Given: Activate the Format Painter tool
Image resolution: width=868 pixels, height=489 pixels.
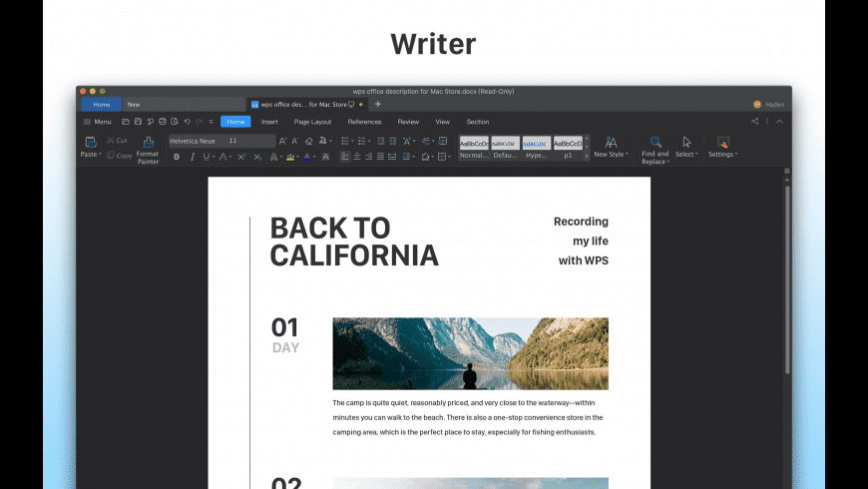Looking at the screenshot, I should point(148,150).
